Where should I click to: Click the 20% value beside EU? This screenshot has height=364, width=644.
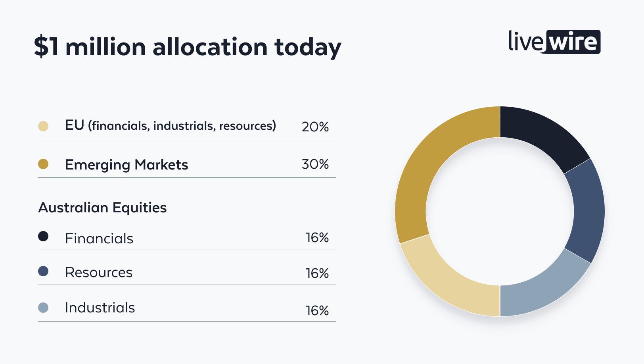pyautogui.click(x=315, y=127)
